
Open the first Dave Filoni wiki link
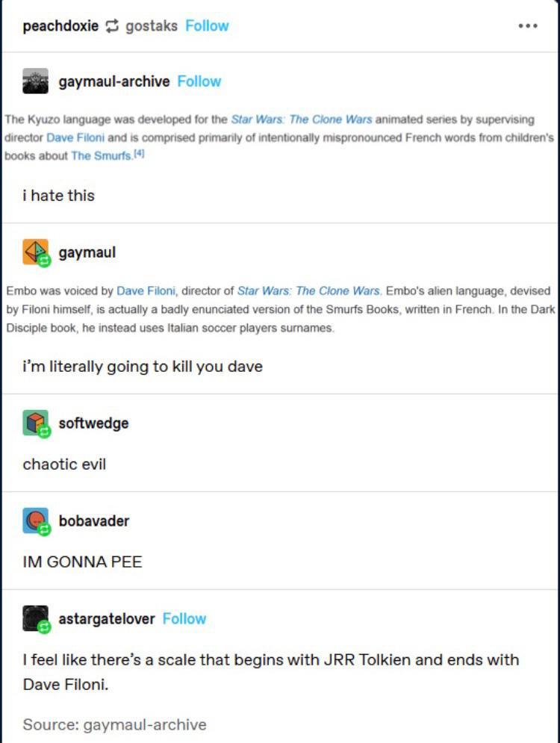click(x=75, y=137)
